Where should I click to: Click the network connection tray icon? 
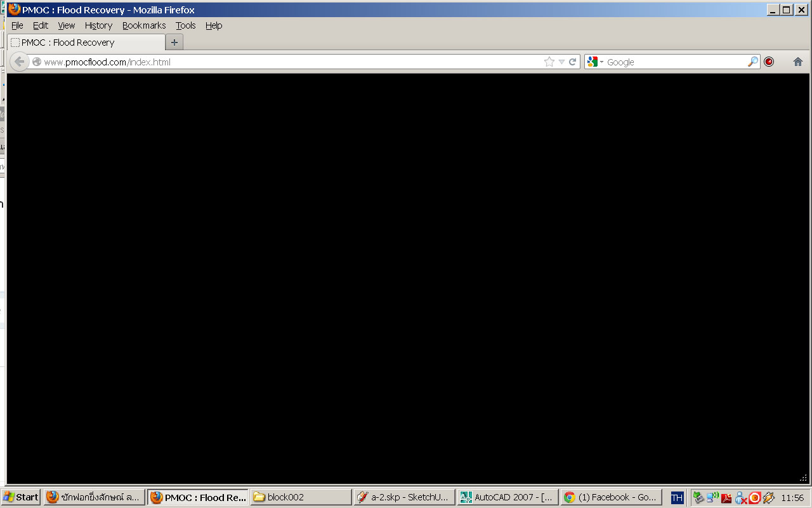pos(712,497)
